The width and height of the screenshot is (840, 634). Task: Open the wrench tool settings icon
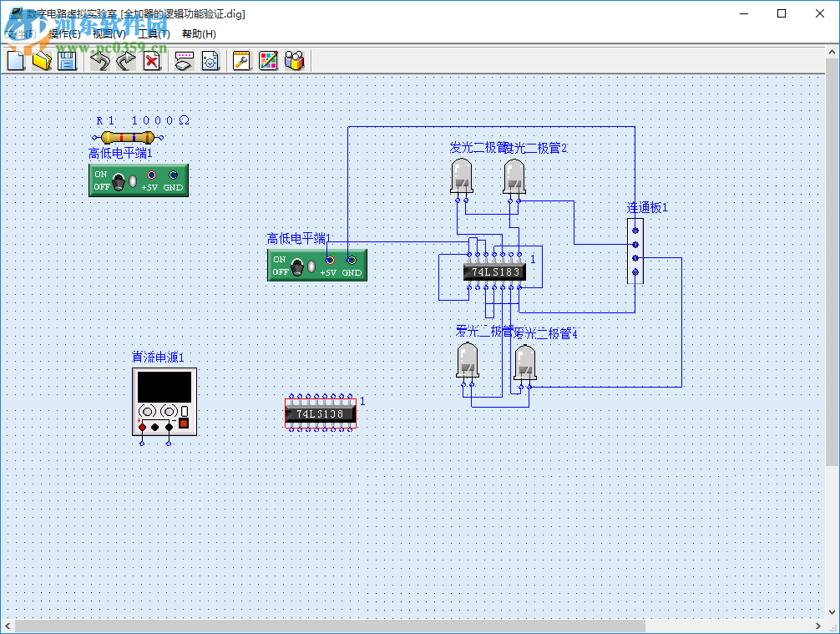tap(241, 60)
